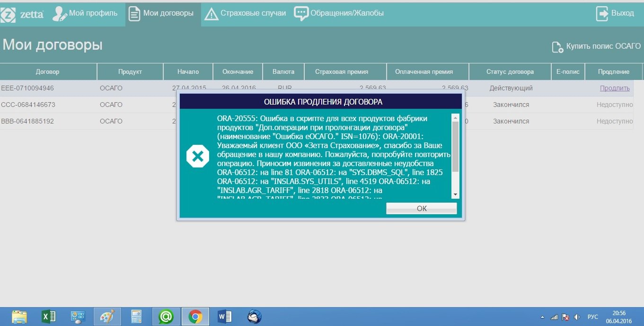Viewport: 644px width, 326px height.
Task: Click the dialog scrollbar up arrow
Action: [x=455, y=117]
